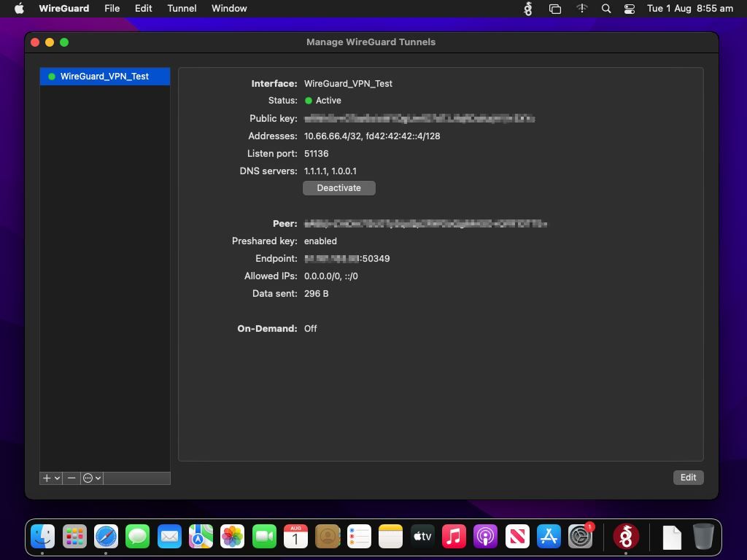Add a new tunnel with the plus icon
Image resolution: width=747 pixels, height=560 pixels.
click(x=47, y=478)
